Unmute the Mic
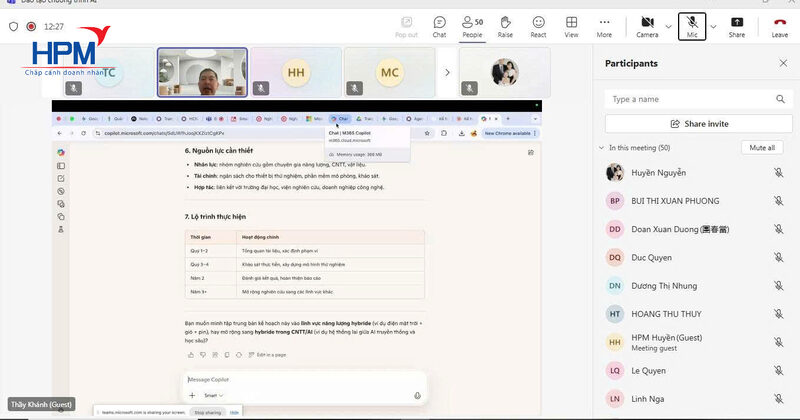The image size is (800, 420). pos(692,25)
